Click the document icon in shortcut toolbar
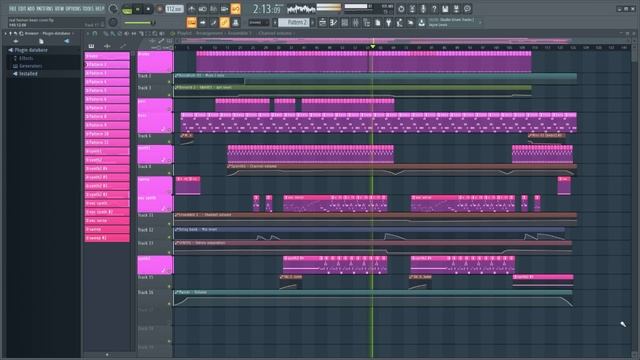This screenshot has height=360, width=640. 378,22
